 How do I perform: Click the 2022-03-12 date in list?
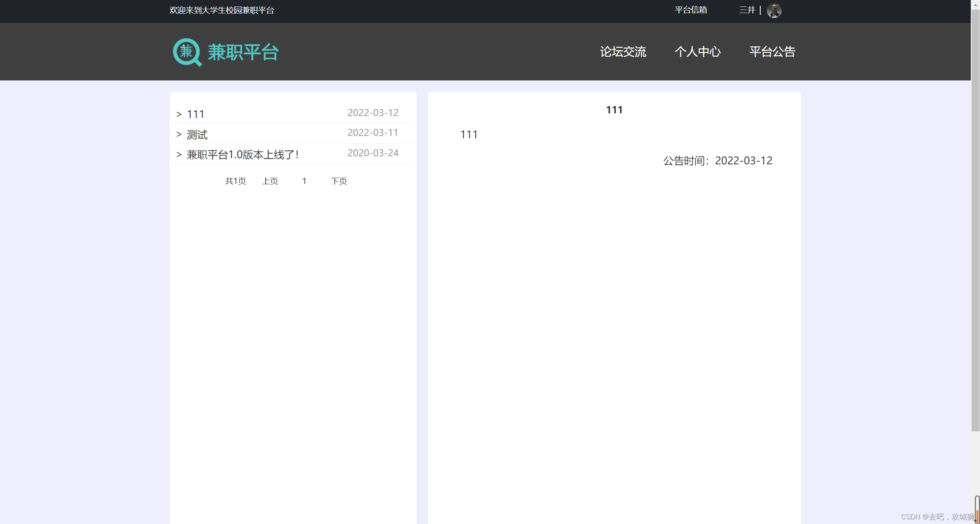click(x=373, y=113)
